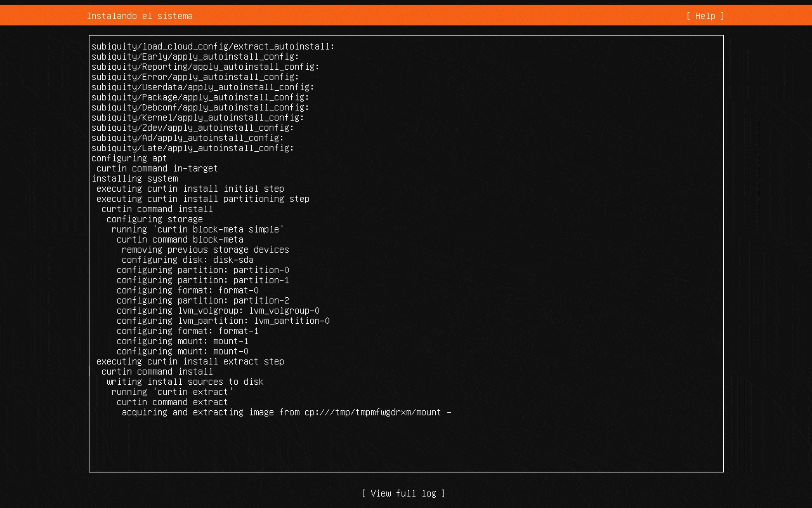Select the 'subiquity/load_cloud_config/extract_autoinstall:' log line
This screenshot has width=812, height=508.
coord(213,46)
